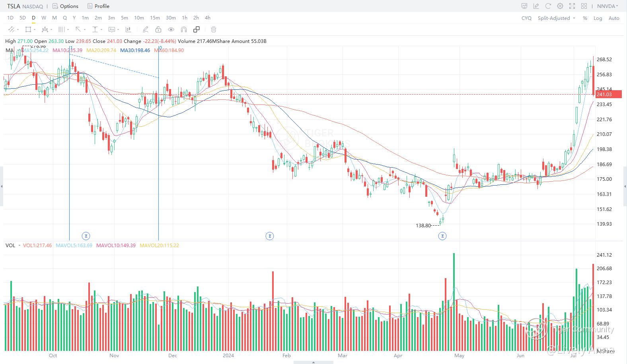Click the bar chart indicator icon
The image size is (627, 364).
point(128,29)
